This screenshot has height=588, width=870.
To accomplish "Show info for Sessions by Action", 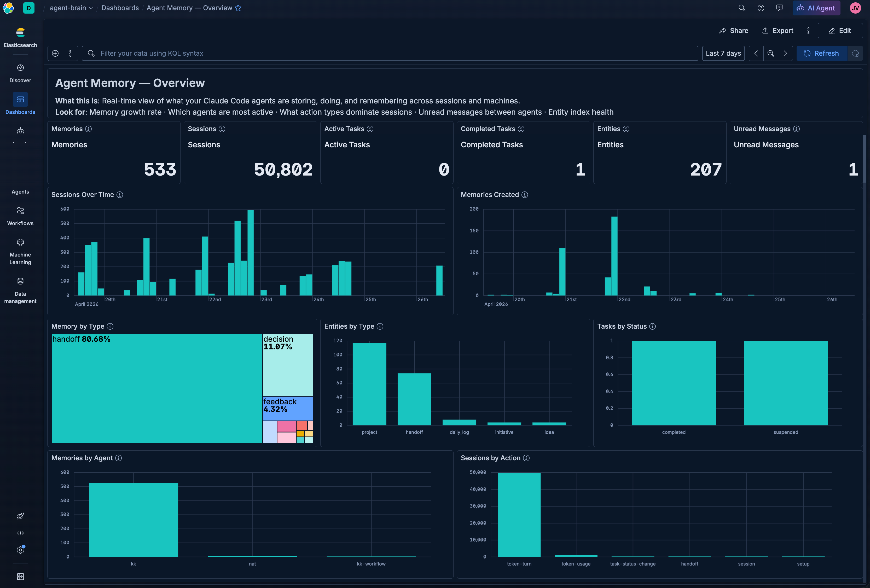I will (x=526, y=458).
